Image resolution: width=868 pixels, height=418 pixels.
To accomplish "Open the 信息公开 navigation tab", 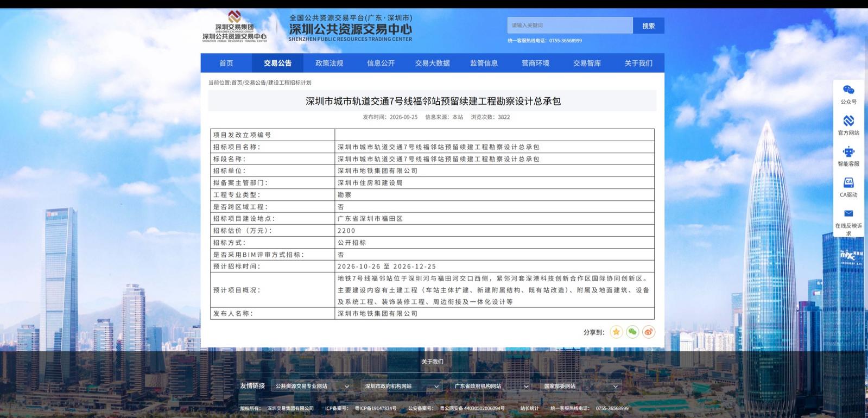I will click(x=381, y=63).
